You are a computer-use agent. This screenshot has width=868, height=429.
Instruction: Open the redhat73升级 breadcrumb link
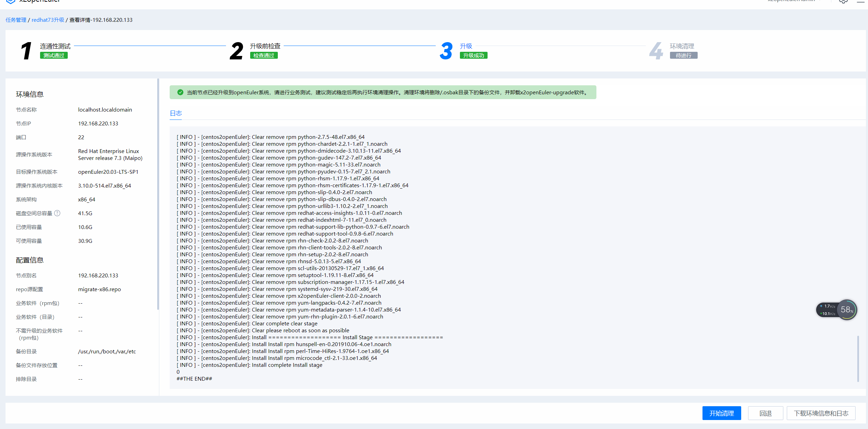(x=48, y=20)
